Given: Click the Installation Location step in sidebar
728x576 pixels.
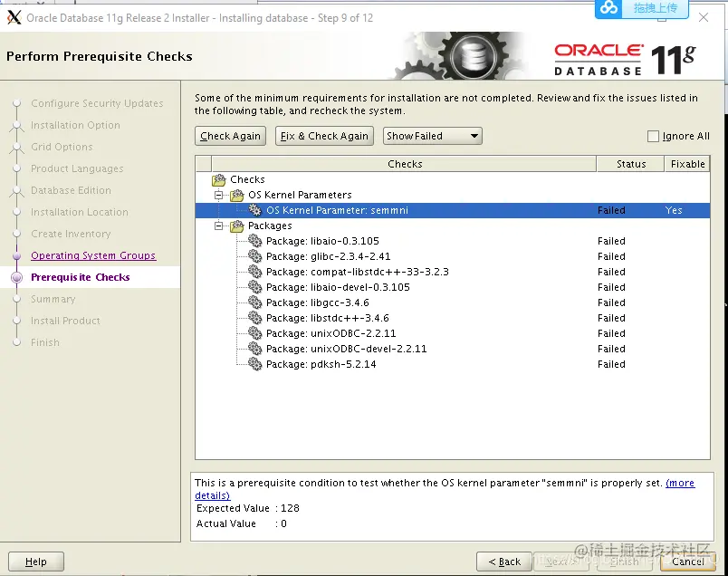Looking at the screenshot, I should coord(80,212).
